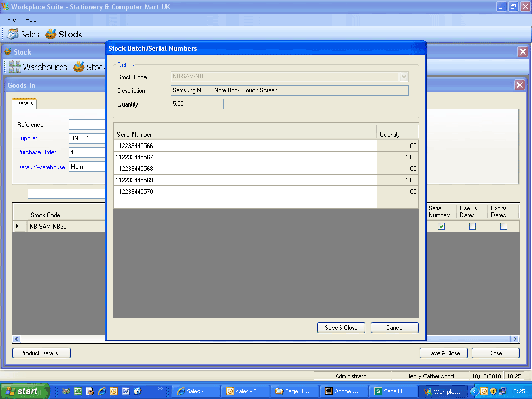
Task: Click the security shield tray icon
Action: 494,391
